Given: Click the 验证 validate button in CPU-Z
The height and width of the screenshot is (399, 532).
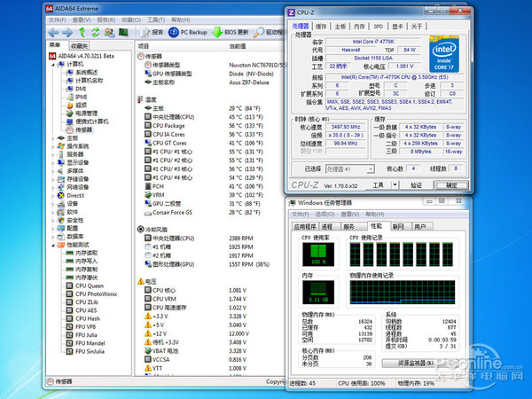Looking at the screenshot, I should click(415, 184).
